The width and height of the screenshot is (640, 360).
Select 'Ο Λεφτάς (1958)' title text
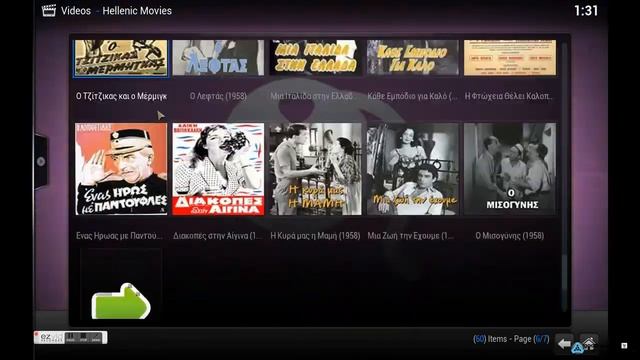click(218, 96)
